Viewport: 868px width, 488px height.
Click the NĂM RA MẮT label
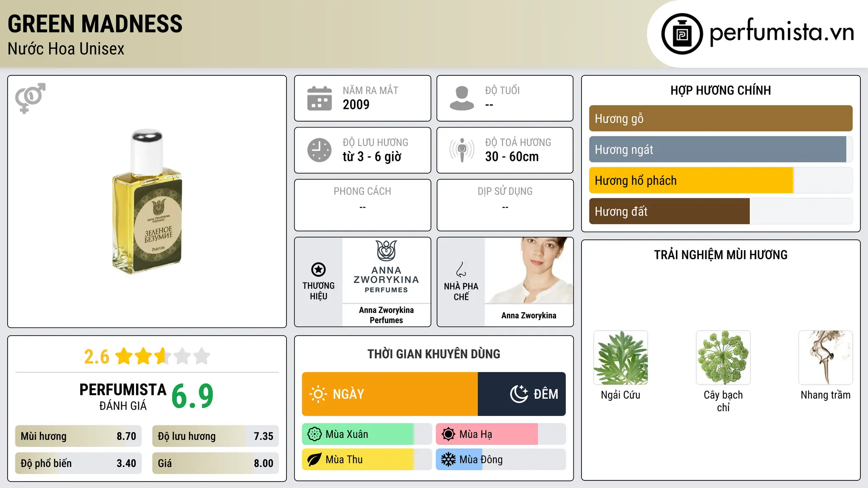pos(370,91)
